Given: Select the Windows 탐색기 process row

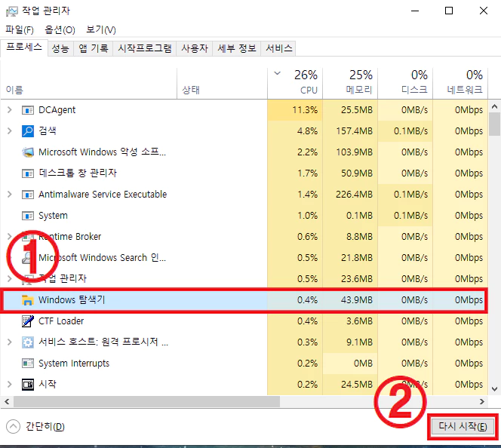Looking at the screenshot, I should (244, 300).
